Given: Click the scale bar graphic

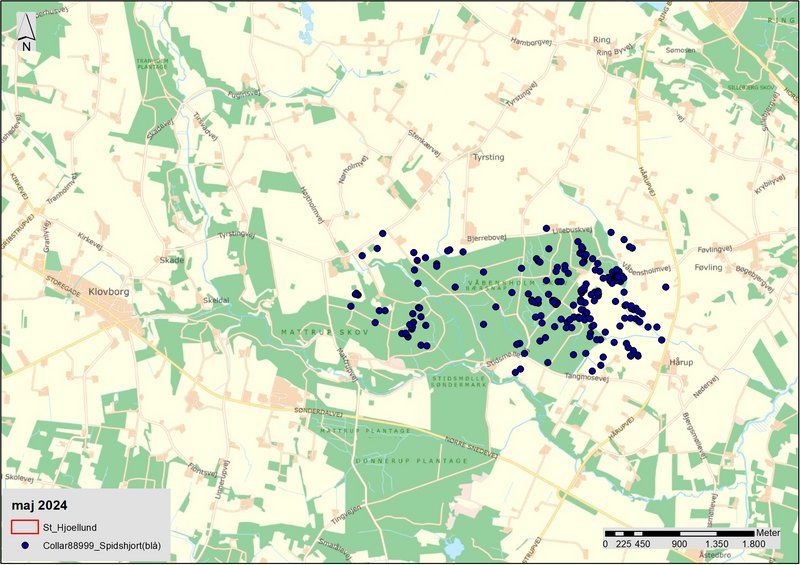Looking at the screenshot, I should click(x=680, y=532).
